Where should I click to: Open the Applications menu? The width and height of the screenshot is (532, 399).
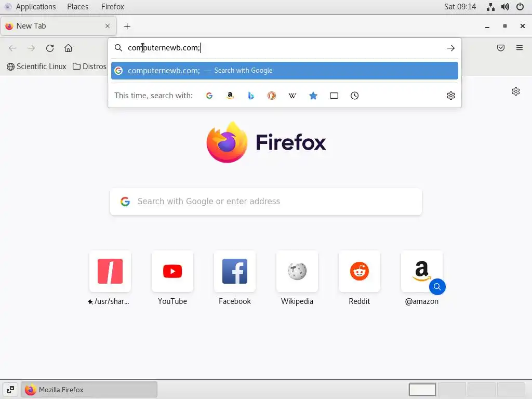tap(36, 7)
